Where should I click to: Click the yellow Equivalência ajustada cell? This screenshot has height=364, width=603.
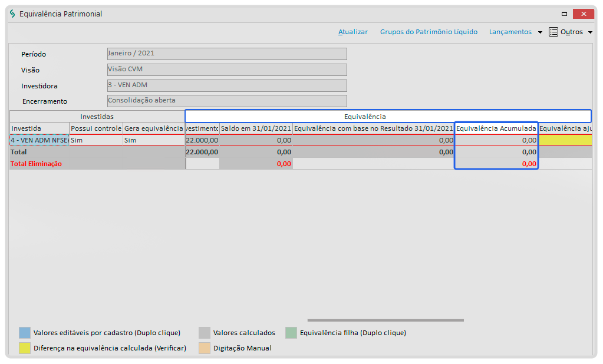565,141
